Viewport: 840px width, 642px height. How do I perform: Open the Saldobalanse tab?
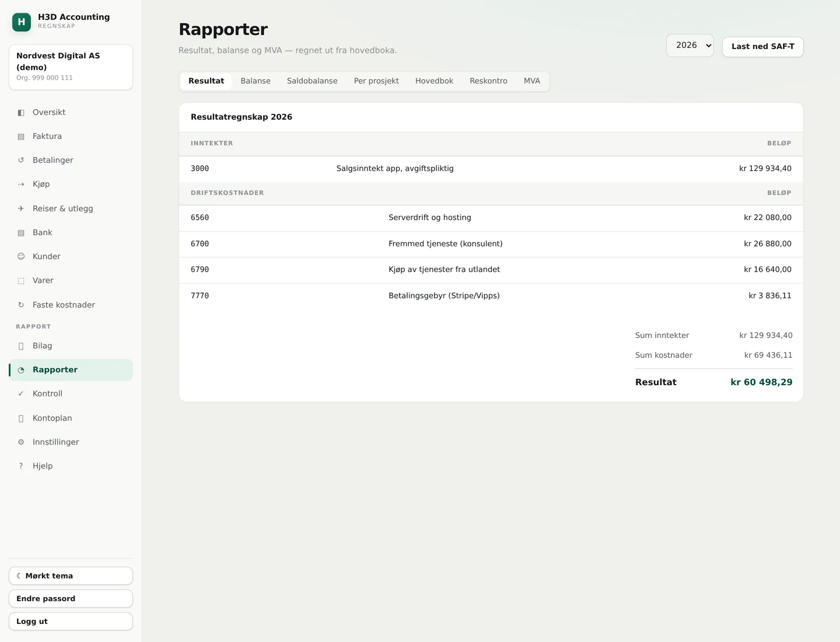click(x=312, y=81)
